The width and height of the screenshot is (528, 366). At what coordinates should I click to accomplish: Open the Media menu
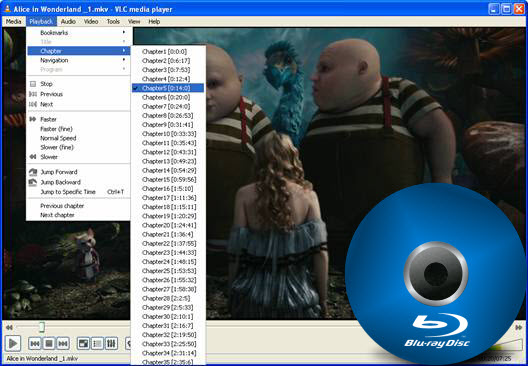pos(14,21)
